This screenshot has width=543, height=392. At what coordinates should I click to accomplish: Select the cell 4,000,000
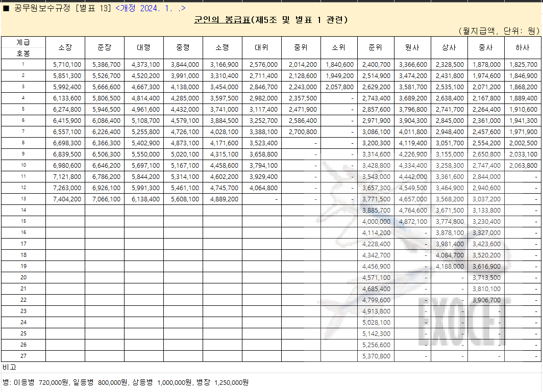376,221
